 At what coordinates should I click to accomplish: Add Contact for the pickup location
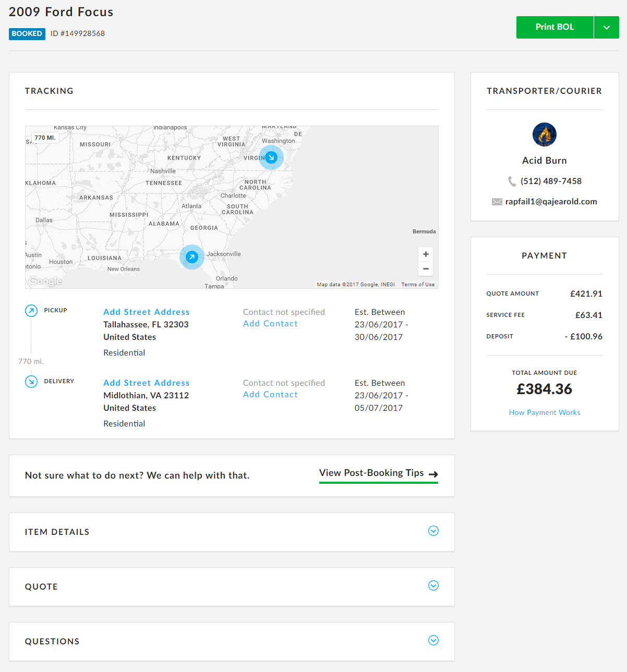pos(270,324)
